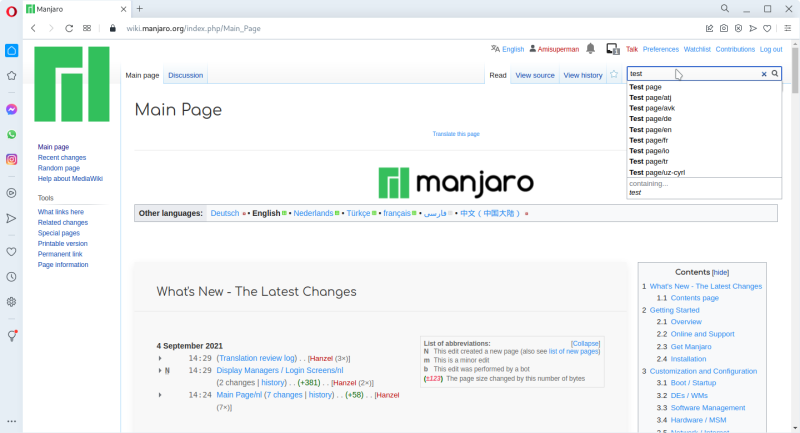Open browsing history clock in sidebar
Image resolution: width=800 pixels, height=433 pixels.
[x=11, y=276]
